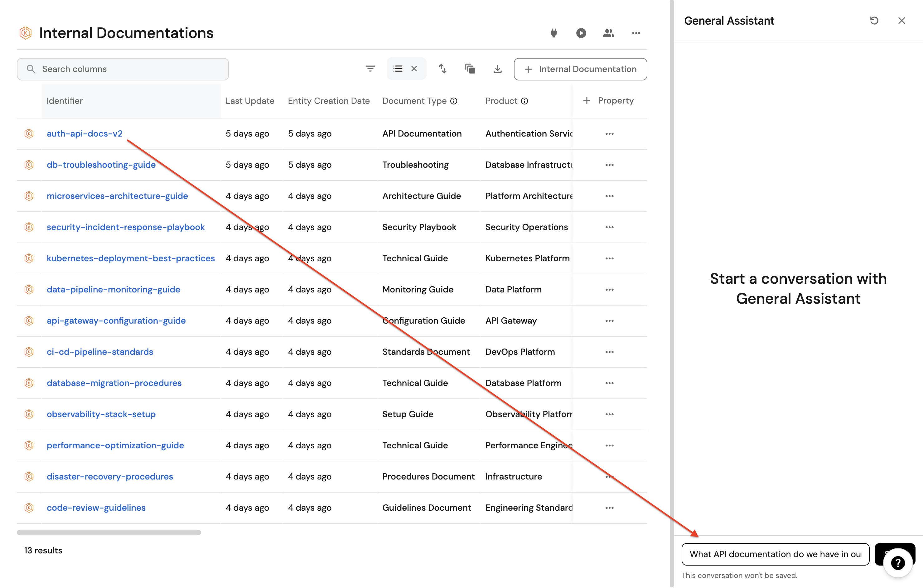Open the users permissions icon
Viewport: 923px width, 588px height.
pos(608,33)
